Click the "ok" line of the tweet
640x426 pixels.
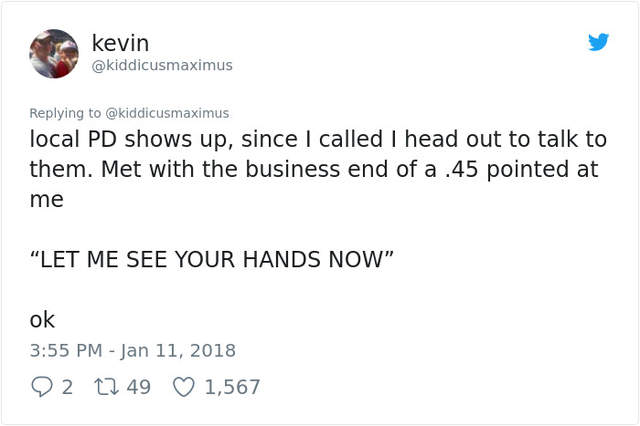click(42, 320)
